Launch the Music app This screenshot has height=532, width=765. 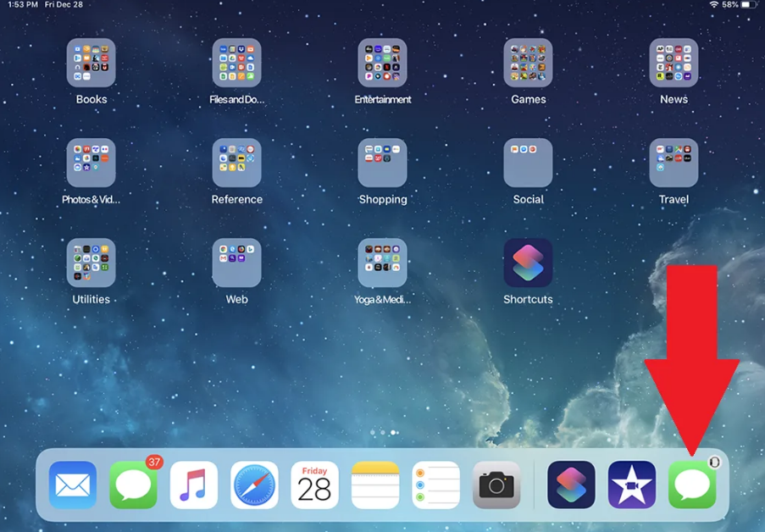[194, 485]
